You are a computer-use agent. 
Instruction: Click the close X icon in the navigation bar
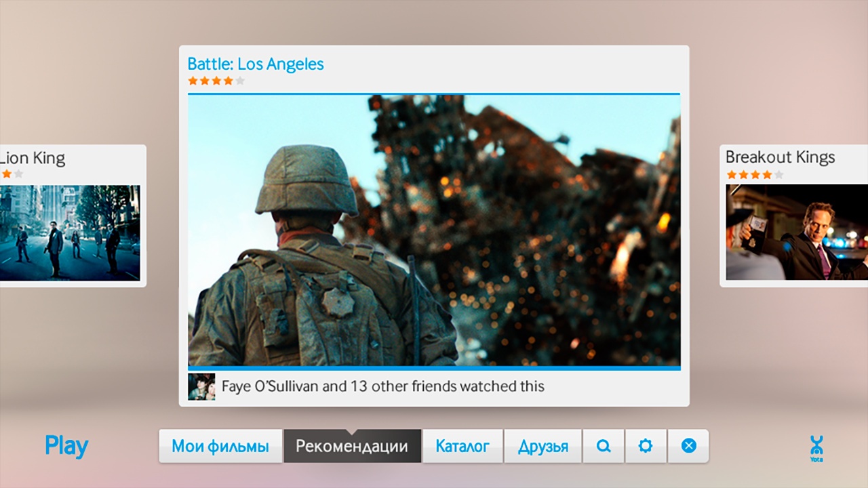click(688, 446)
